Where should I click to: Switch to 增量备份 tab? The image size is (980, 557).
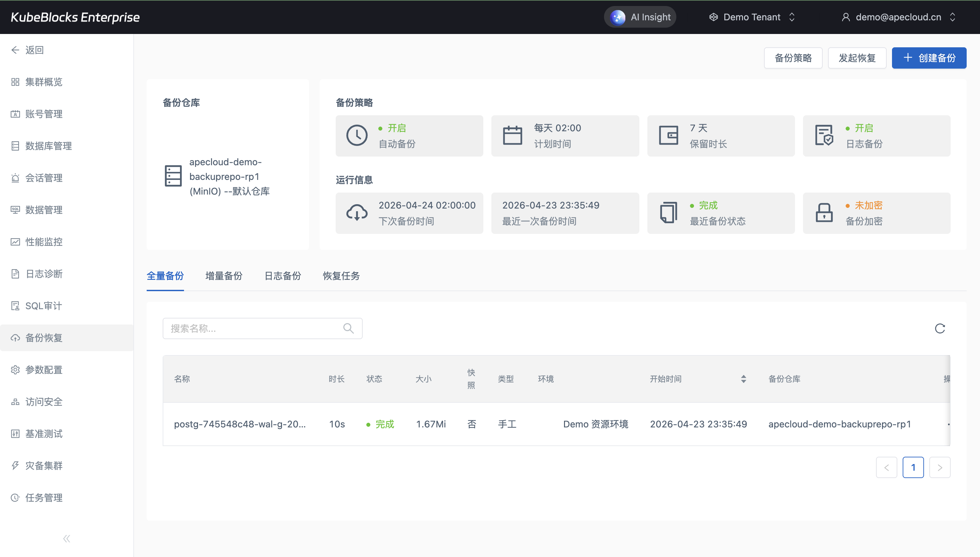coord(224,276)
